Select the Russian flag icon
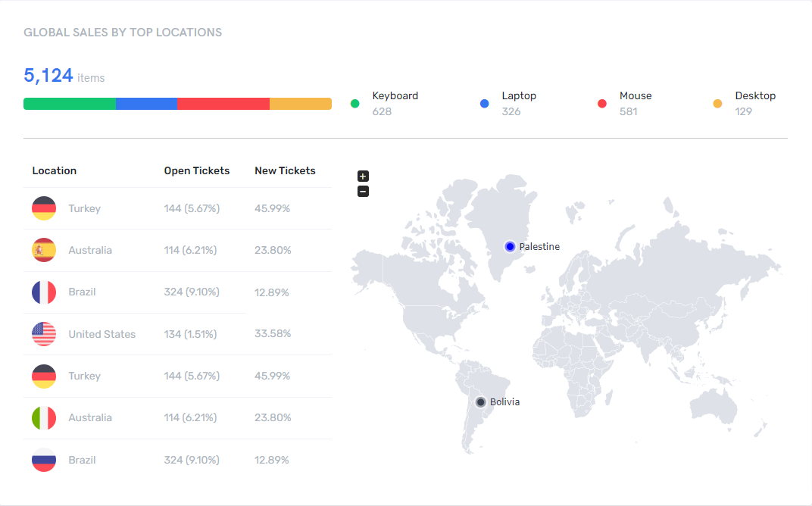Screen dimensions: 812x506 [x=44, y=460]
